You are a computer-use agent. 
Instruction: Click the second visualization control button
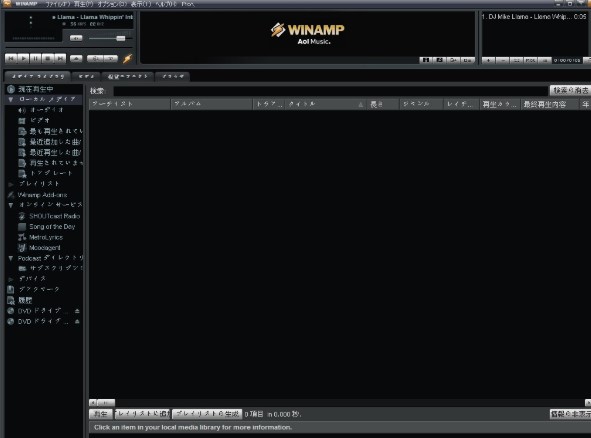(x=439, y=60)
